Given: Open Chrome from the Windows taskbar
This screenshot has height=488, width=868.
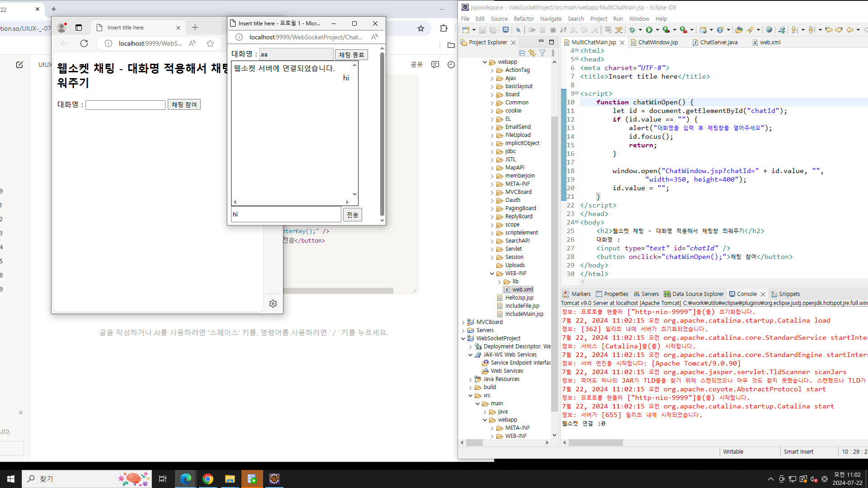Looking at the screenshot, I should click(208, 479).
